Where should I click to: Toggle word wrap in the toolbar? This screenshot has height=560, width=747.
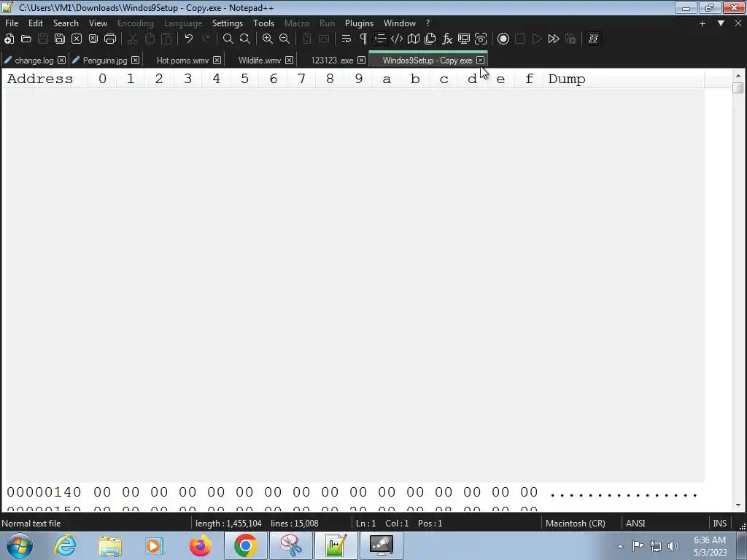click(347, 39)
